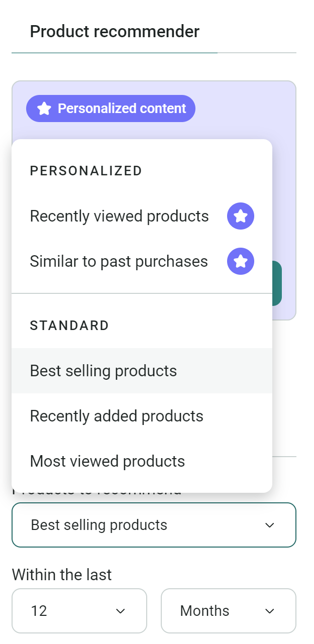Click the star icon beside Similar to past purchases
This screenshot has width=314, height=644.
pos(240,261)
